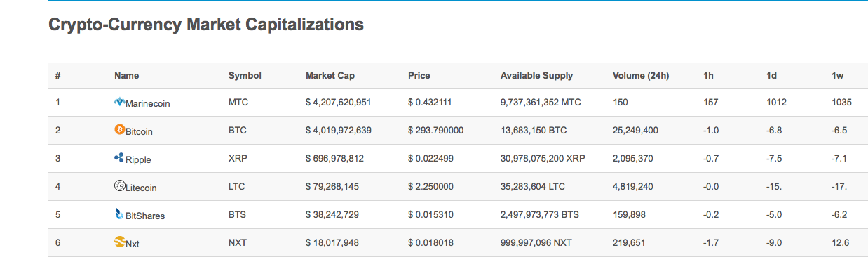Click the volume value 219,651
Image resolution: width=868 pixels, height=262 pixels.
tap(629, 242)
